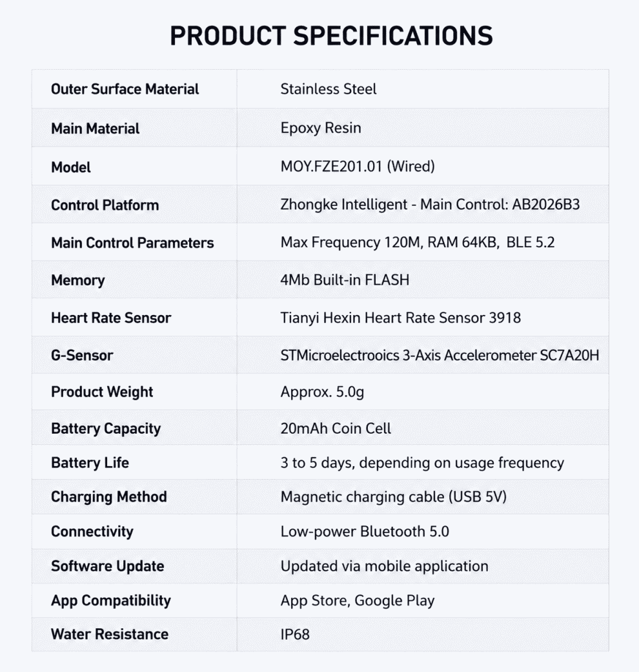The image size is (639, 672).
Task: Click the PRODUCT SPECIFICATIONS heading
Action: click(331, 36)
